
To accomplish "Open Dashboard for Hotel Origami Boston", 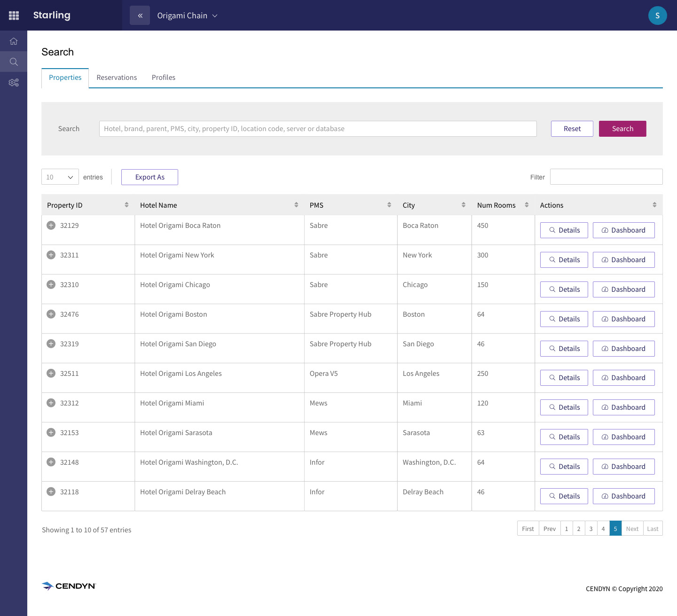I will [624, 319].
